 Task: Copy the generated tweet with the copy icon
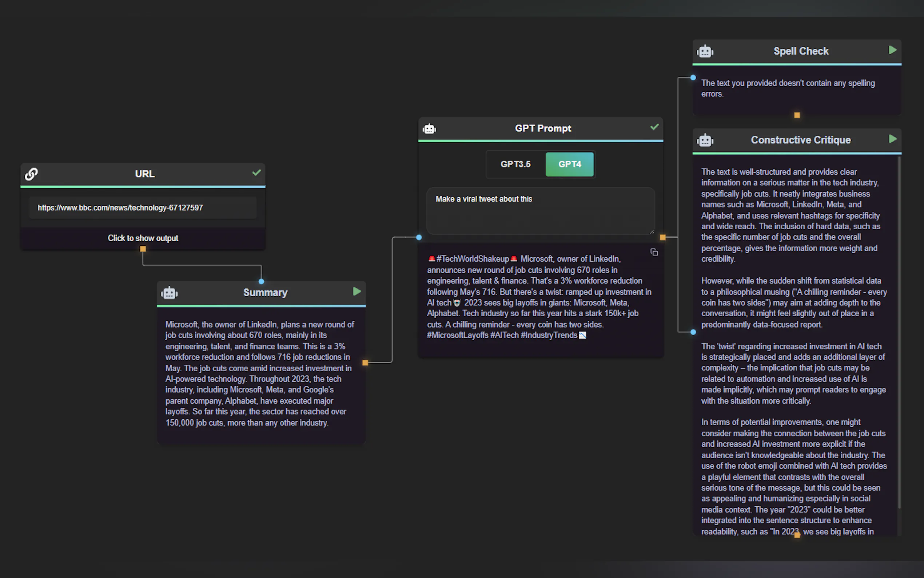(654, 252)
